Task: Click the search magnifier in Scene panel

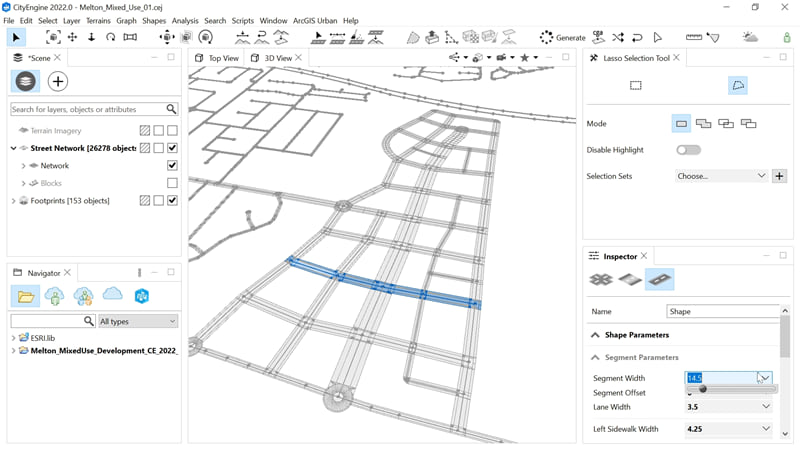Action: click(171, 109)
